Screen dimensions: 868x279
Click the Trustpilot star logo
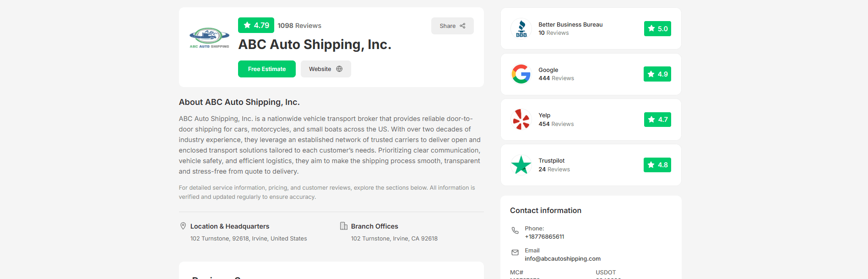[521, 165]
